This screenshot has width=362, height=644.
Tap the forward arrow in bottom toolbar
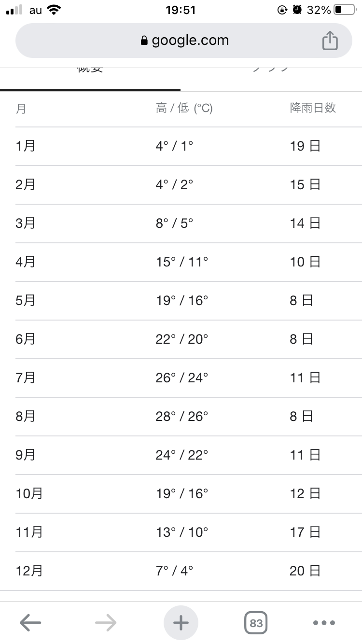(106, 623)
